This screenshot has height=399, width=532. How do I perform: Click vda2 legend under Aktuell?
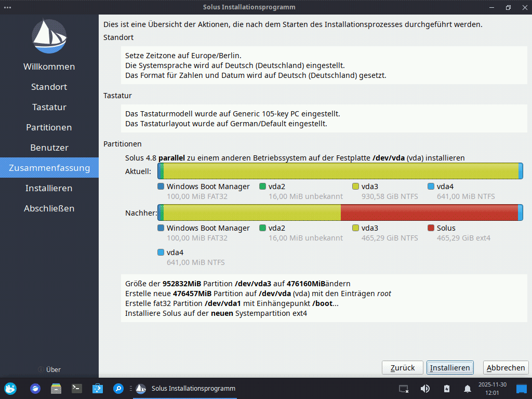[301, 191]
